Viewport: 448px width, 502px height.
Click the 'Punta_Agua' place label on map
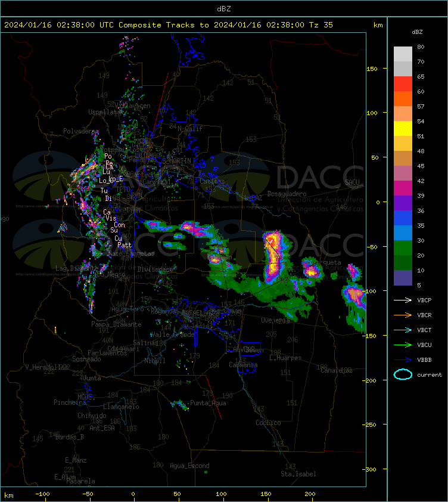(x=208, y=403)
